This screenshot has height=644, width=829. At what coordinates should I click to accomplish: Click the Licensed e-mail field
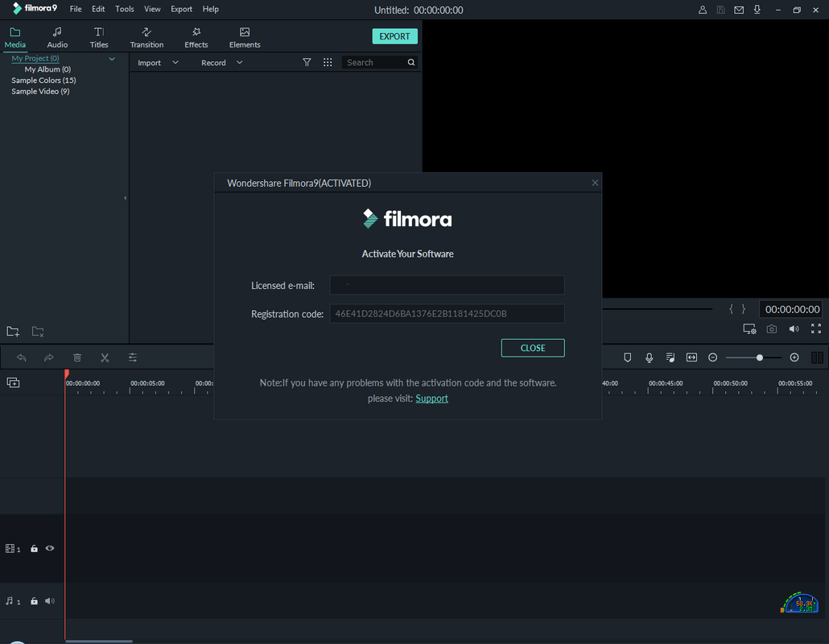pyautogui.click(x=447, y=285)
